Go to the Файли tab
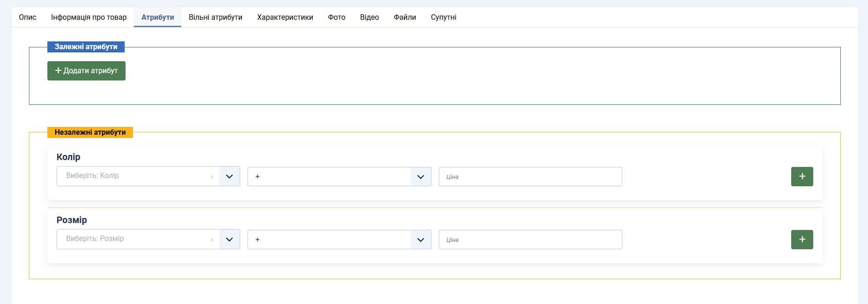Image resolution: width=868 pixels, height=304 pixels. (x=405, y=17)
